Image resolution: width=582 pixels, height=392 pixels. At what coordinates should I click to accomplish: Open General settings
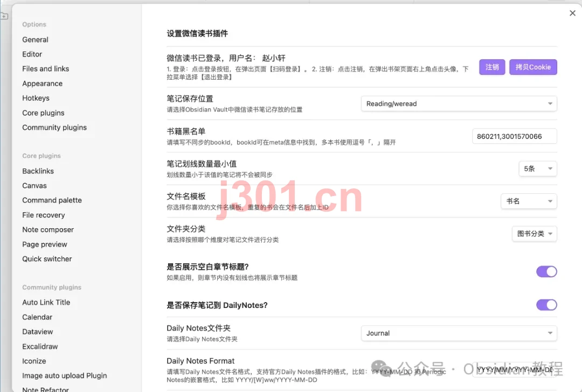tap(35, 40)
